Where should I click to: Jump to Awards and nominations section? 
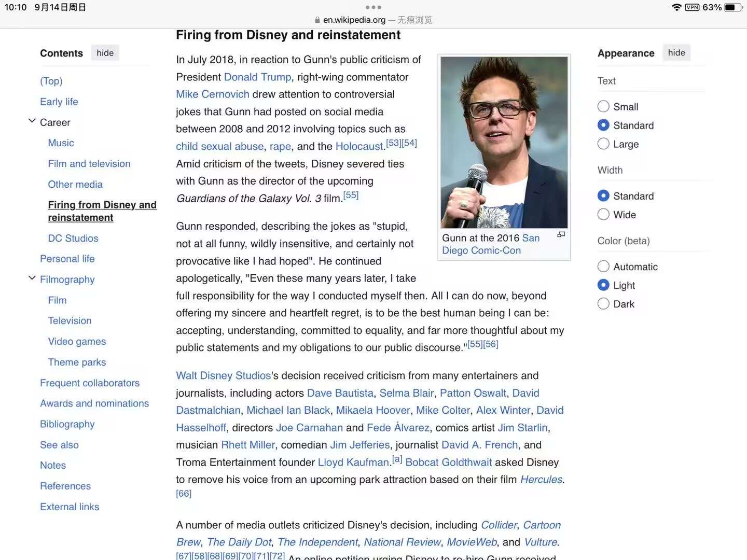[x=94, y=403]
